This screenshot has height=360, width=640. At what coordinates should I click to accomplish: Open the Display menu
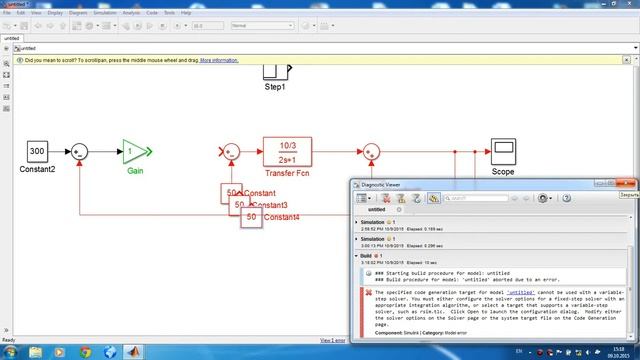(55, 13)
